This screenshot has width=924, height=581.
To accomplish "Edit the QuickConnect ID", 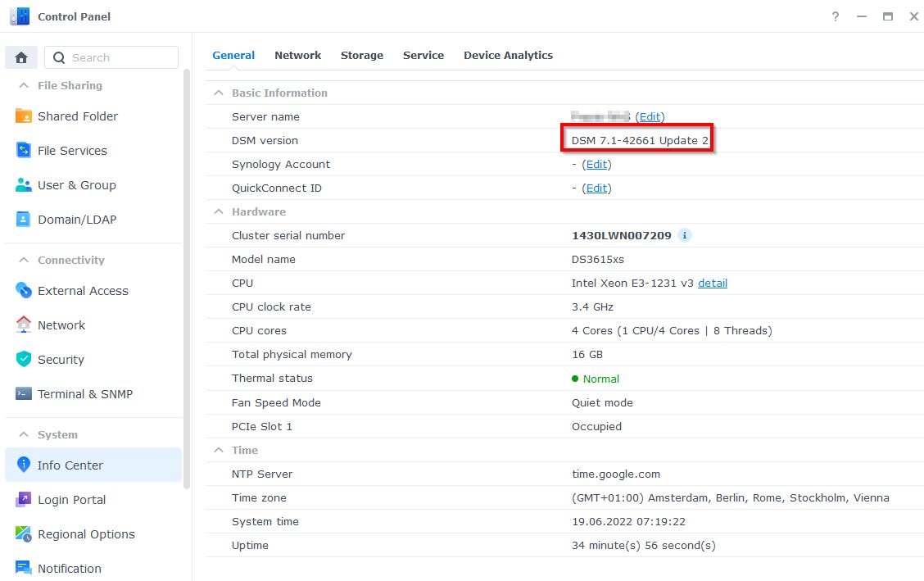I will (596, 188).
